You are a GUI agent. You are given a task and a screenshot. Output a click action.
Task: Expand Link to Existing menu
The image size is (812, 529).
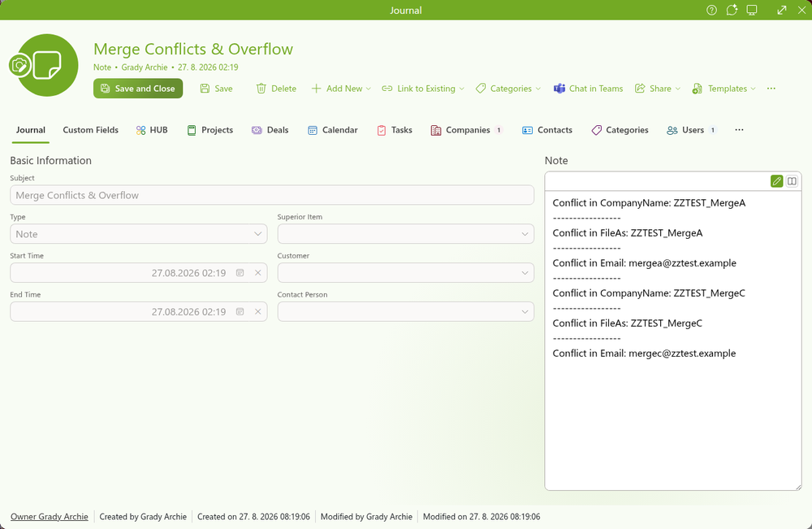point(422,89)
